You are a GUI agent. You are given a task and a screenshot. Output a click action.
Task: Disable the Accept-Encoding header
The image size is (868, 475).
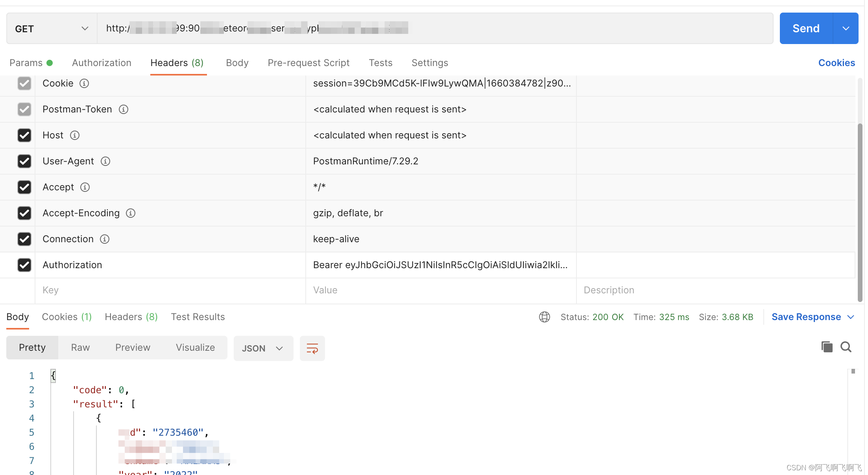[x=24, y=213]
